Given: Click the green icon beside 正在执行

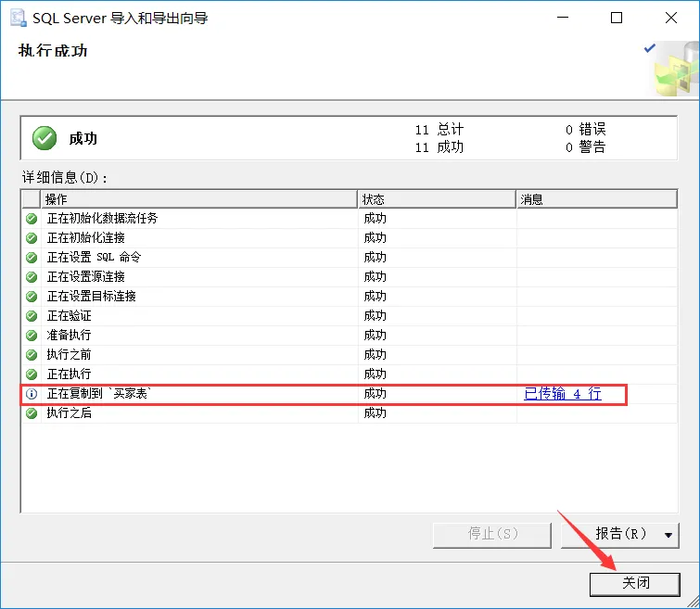Looking at the screenshot, I should point(32,374).
